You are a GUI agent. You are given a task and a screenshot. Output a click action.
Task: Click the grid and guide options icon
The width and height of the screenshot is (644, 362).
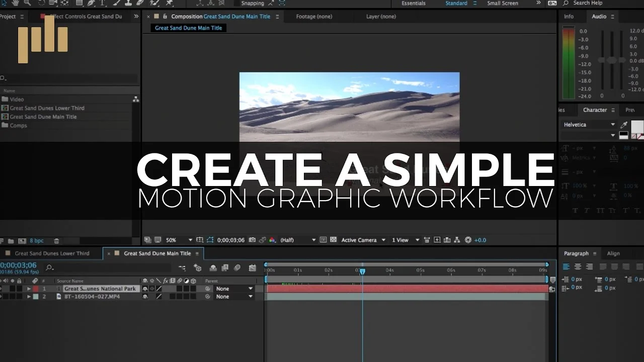click(200, 240)
